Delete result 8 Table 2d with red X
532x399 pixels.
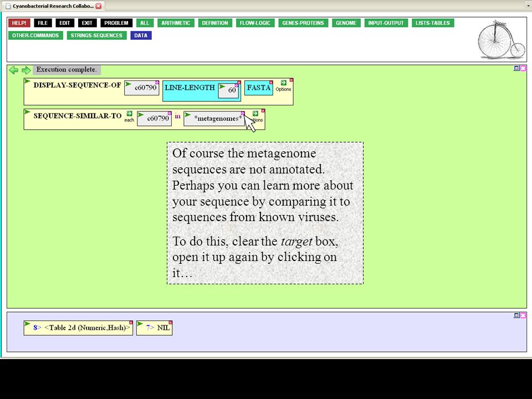(x=131, y=323)
